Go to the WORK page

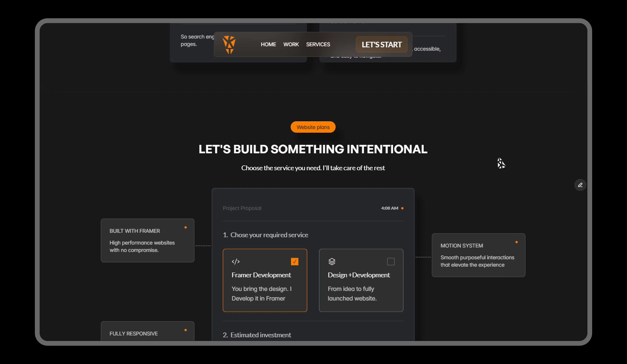[x=291, y=44]
